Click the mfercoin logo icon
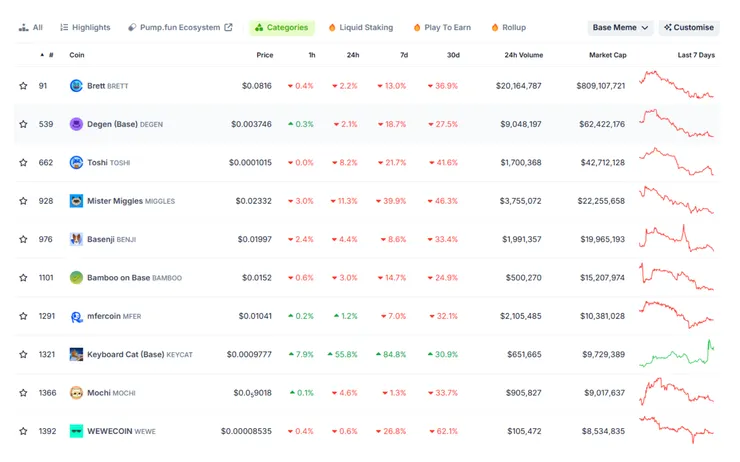Image resolution: width=740 pixels, height=462 pixels. point(76,316)
